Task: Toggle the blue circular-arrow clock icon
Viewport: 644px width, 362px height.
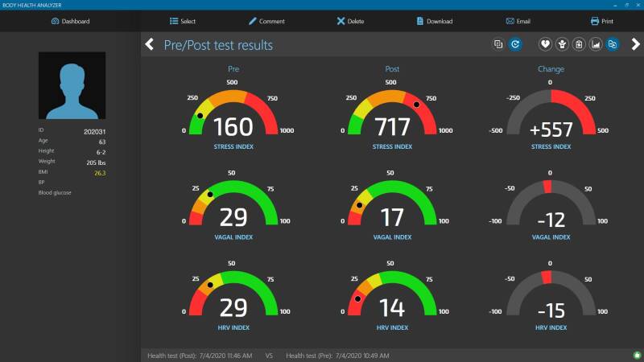Action: point(515,44)
